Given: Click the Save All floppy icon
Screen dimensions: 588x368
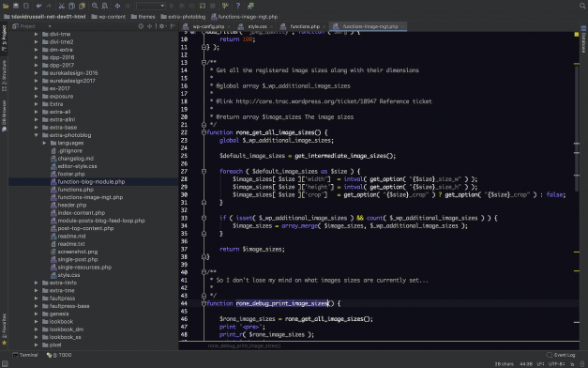Looking at the screenshot, I should point(16,6).
